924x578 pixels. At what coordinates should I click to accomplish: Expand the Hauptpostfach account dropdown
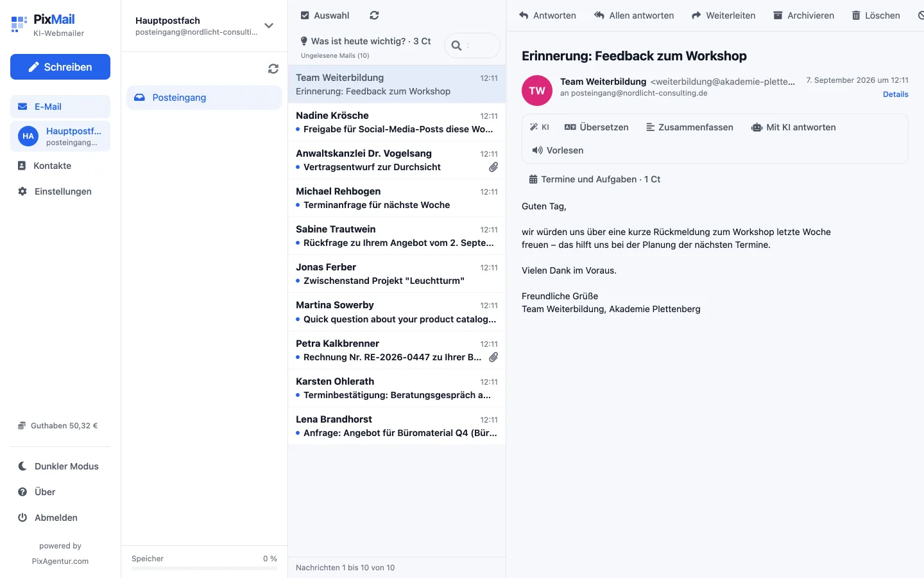(x=269, y=26)
